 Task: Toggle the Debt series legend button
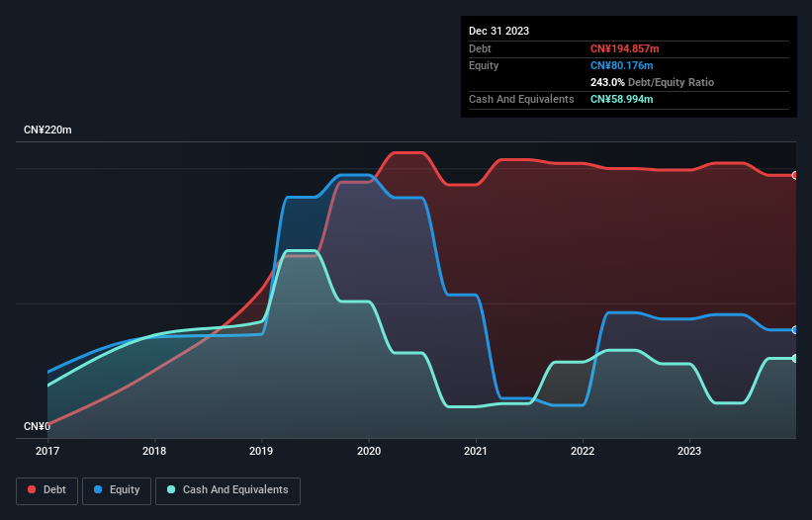(47, 490)
